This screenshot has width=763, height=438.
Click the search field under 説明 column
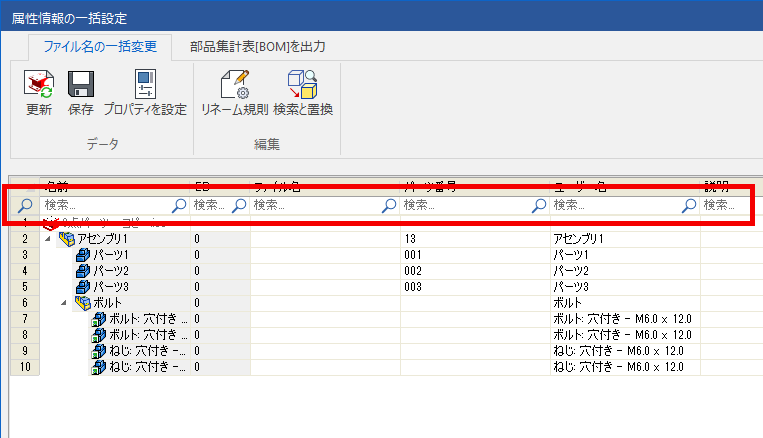pos(725,205)
